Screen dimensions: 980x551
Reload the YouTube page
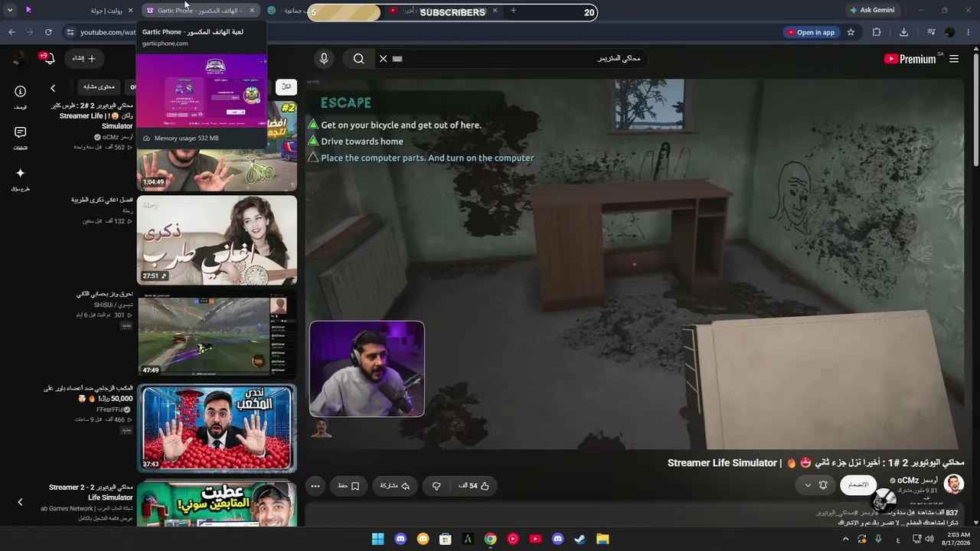coord(48,32)
